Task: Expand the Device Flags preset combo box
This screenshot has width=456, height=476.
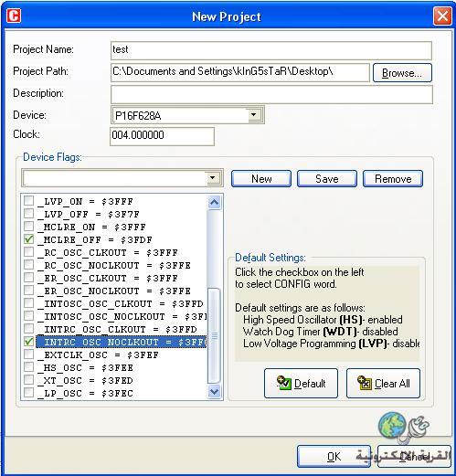Action: click(213, 178)
